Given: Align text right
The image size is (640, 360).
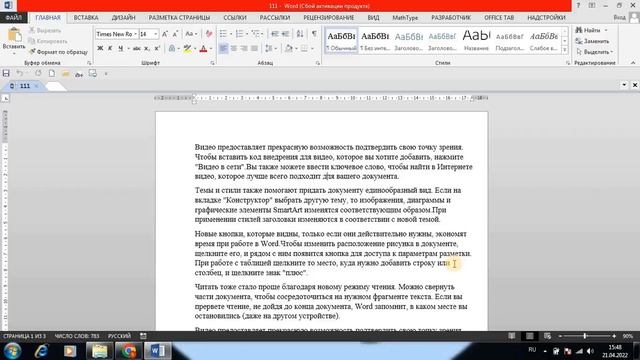Looking at the screenshot, I should point(244,49).
